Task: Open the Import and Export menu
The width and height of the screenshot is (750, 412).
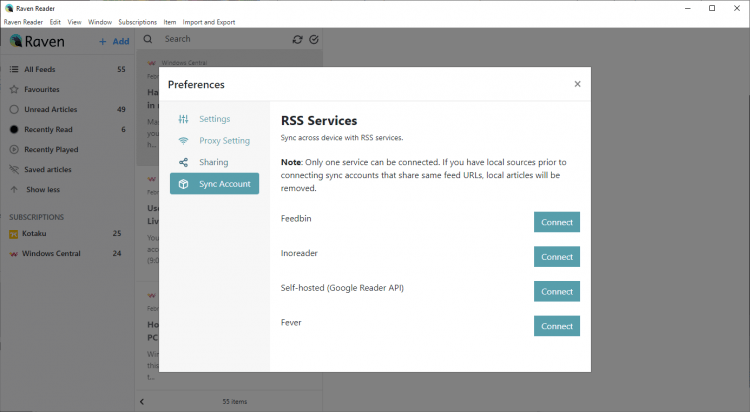Action: pyautogui.click(x=209, y=22)
